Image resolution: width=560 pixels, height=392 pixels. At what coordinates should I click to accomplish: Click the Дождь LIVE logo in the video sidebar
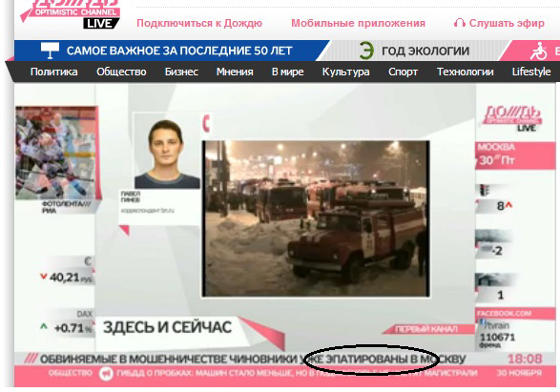(512, 117)
